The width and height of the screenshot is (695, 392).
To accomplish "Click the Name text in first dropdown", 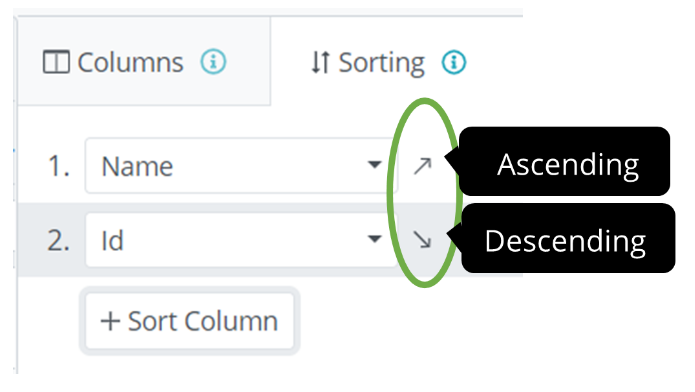I will coord(137,167).
